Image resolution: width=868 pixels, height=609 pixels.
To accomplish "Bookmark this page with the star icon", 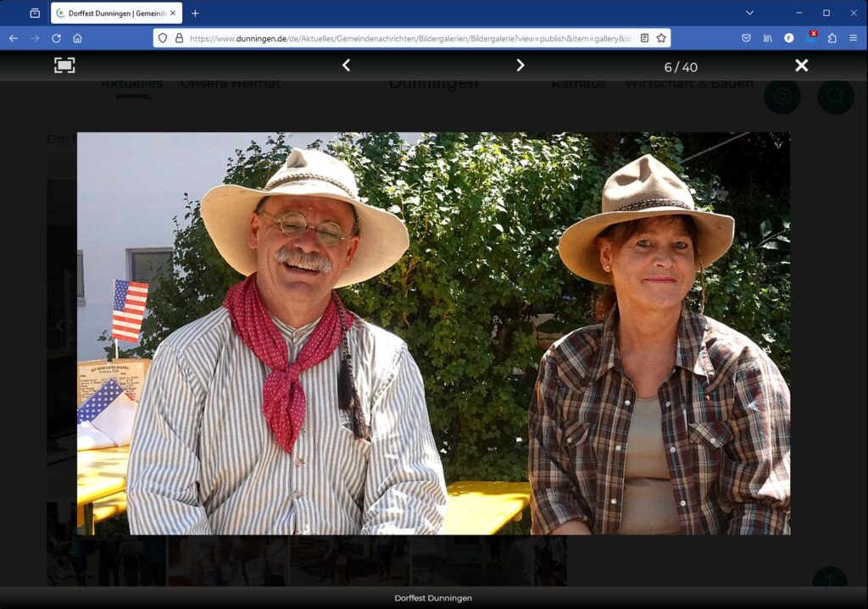I will point(661,38).
